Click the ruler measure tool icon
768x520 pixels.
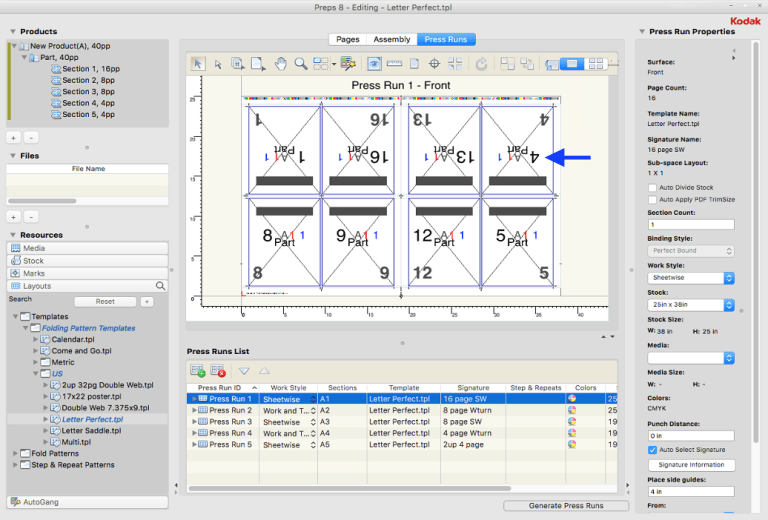pyautogui.click(x=393, y=64)
